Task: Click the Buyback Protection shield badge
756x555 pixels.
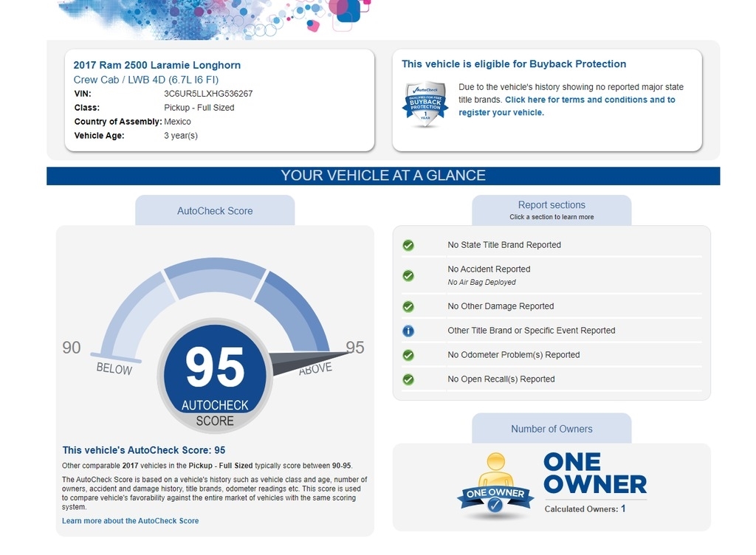Action: click(425, 104)
